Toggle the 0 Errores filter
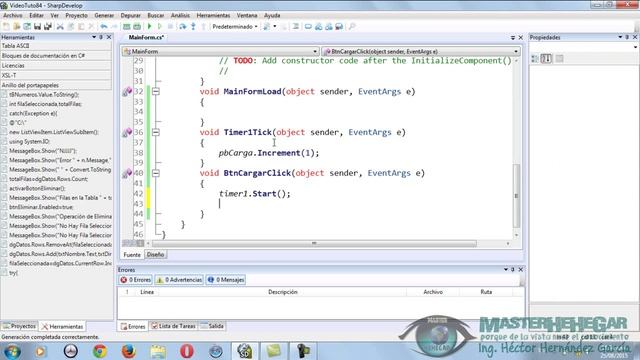 coord(136,280)
